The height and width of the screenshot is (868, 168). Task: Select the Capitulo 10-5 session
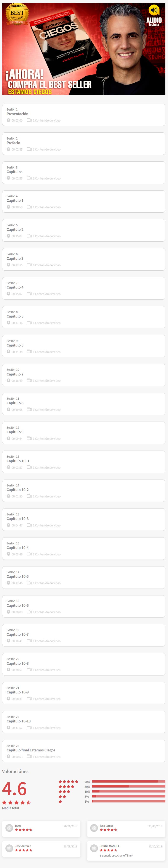click(x=83, y=578)
